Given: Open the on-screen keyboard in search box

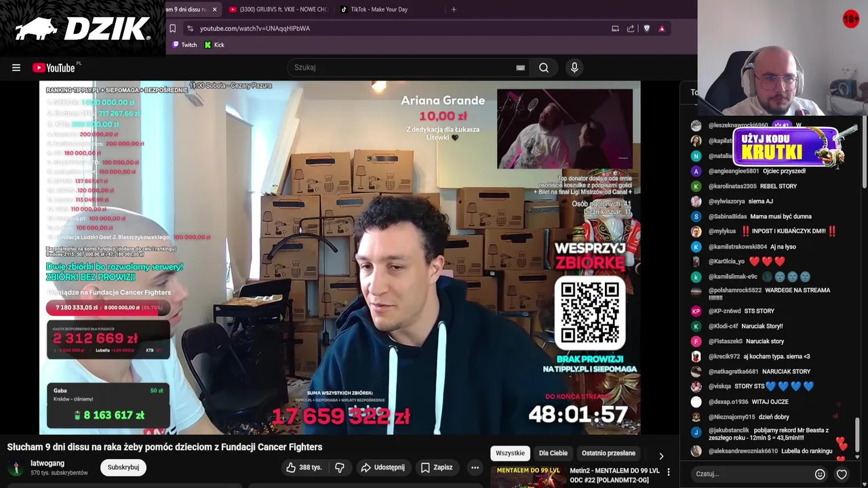Looking at the screenshot, I should point(520,68).
